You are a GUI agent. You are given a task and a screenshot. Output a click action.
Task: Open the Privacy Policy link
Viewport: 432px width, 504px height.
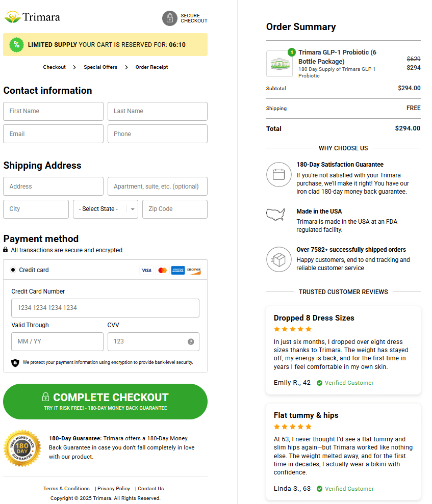113,488
